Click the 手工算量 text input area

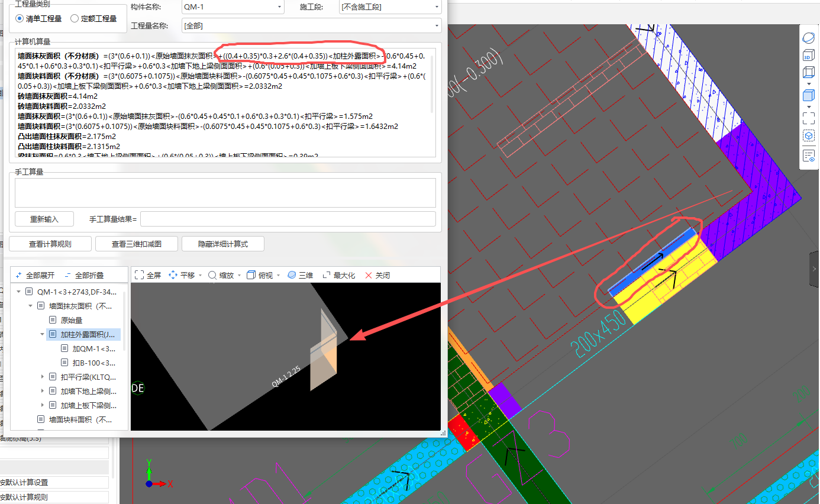pos(225,193)
